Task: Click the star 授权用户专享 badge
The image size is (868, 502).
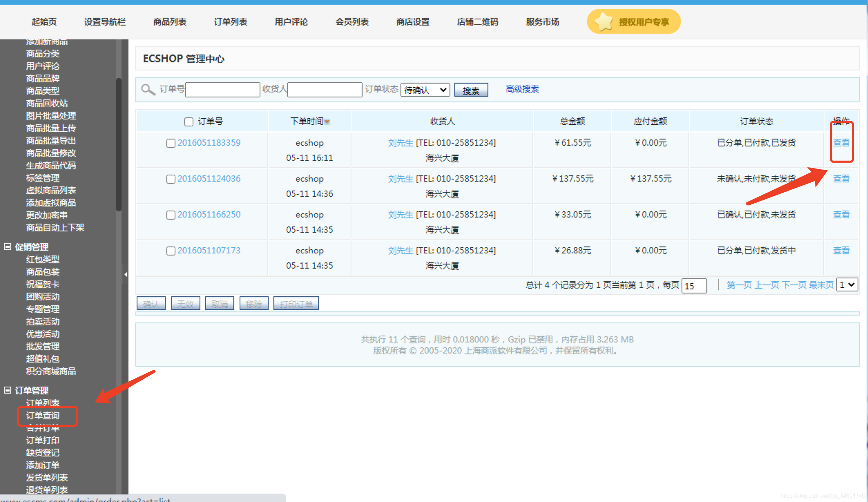Action: tap(634, 22)
